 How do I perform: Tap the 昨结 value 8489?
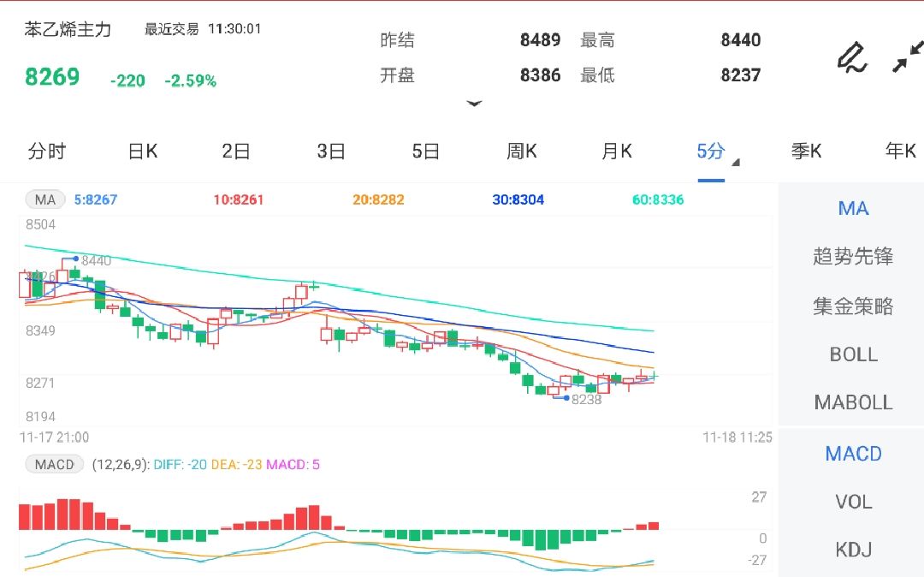[540, 40]
